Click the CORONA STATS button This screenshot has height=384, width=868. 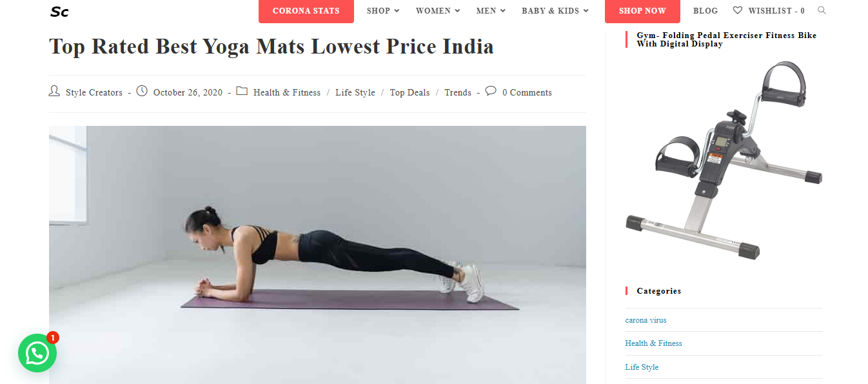pyautogui.click(x=306, y=11)
